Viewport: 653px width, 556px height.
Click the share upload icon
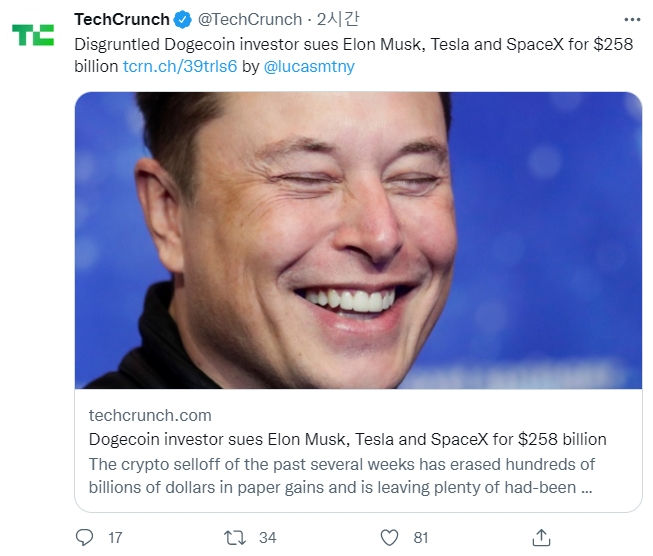pyautogui.click(x=542, y=537)
